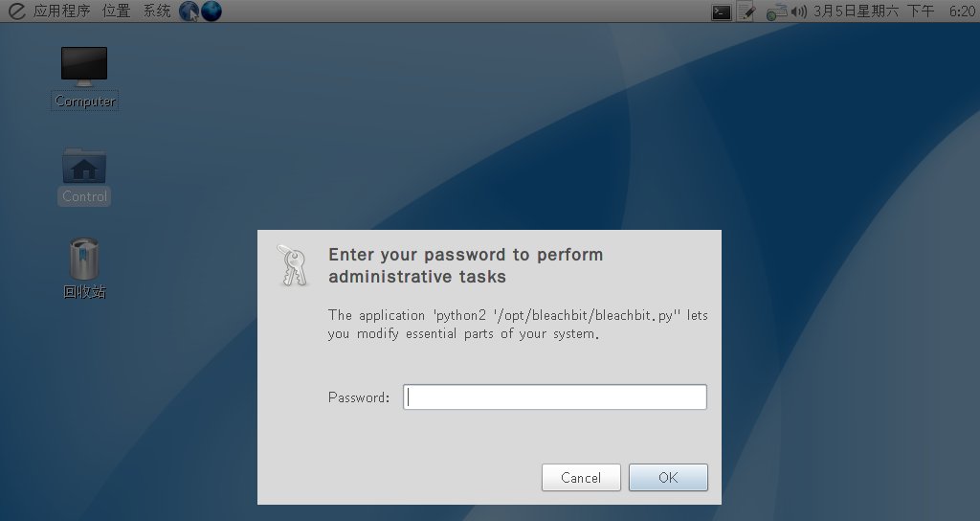Focus the Password input field
The height and width of the screenshot is (521, 980).
tap(555, 397)
